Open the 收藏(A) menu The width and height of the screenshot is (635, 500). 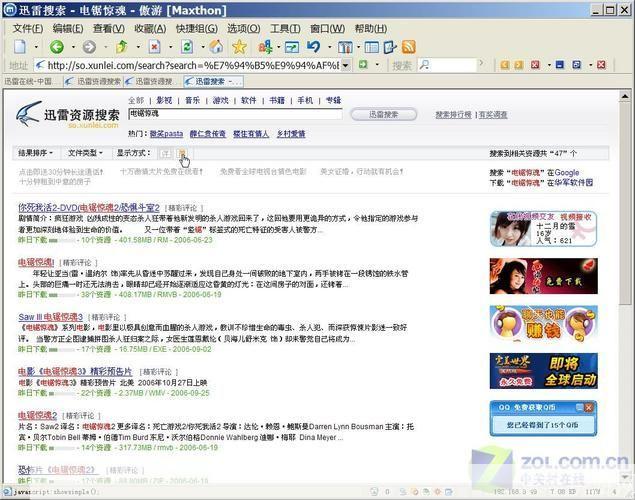click(x=150, y=29)
